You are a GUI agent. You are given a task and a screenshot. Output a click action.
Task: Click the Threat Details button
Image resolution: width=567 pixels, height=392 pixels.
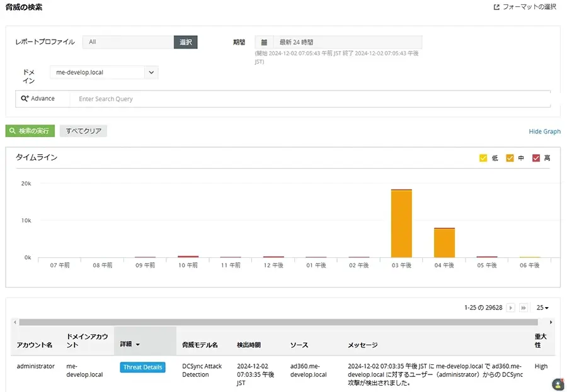[142, 367]
